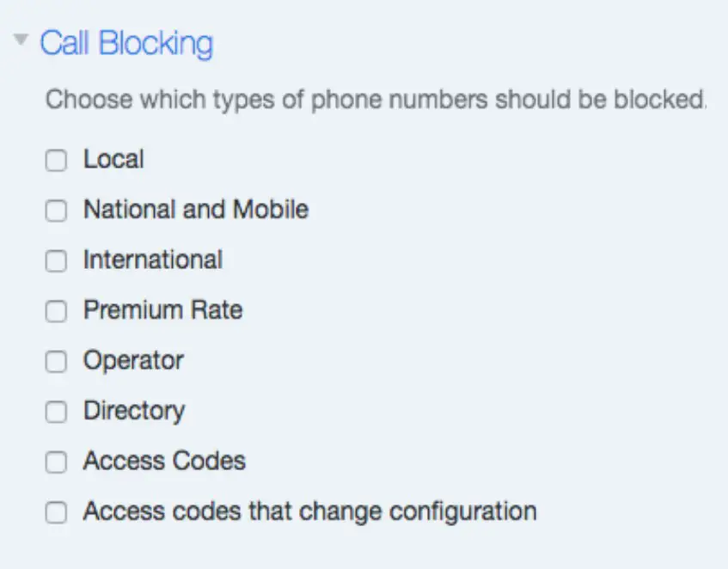728x569 pixels.
Task: Collapse the Call Blocking section triangle
Action: tap(21, 40)
